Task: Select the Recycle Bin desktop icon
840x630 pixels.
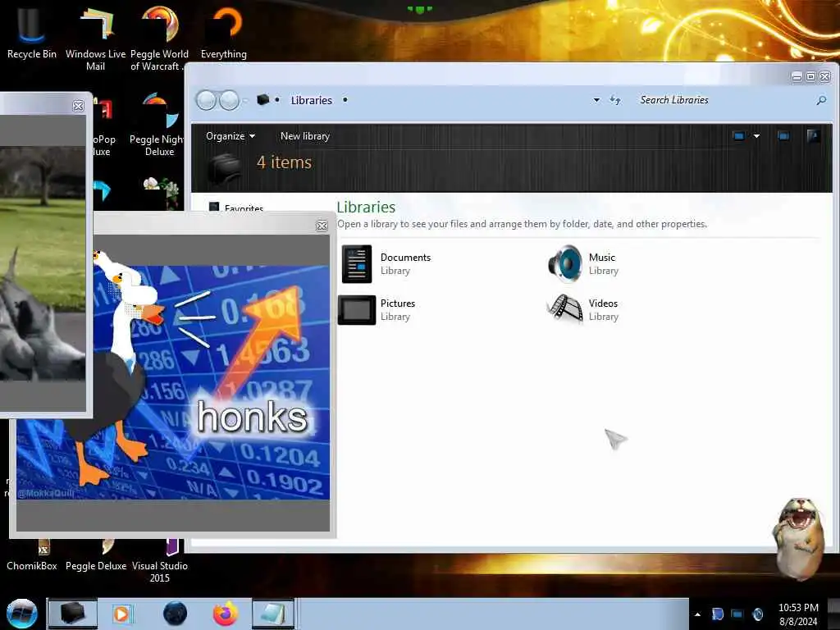Action: pyautogui.click(x=32, y=33)
